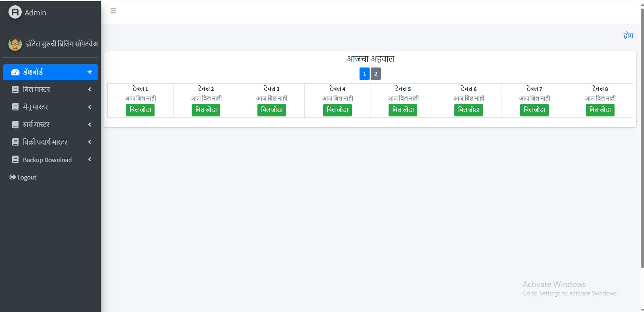The width and height of the screenshot is (644, 312).
Task: Click the Logout sign-out icon
Action: coord(13,177)
